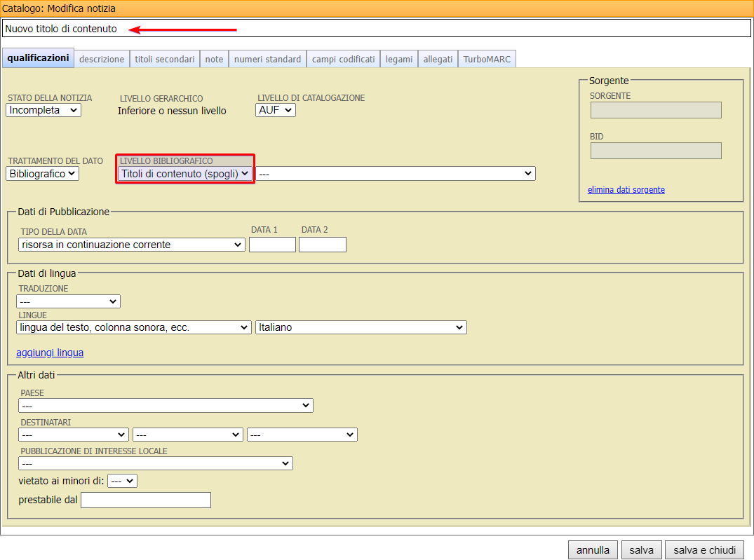Open the Paese country dropdown
This screenshot has width=754, height=560.
[166, 405]
